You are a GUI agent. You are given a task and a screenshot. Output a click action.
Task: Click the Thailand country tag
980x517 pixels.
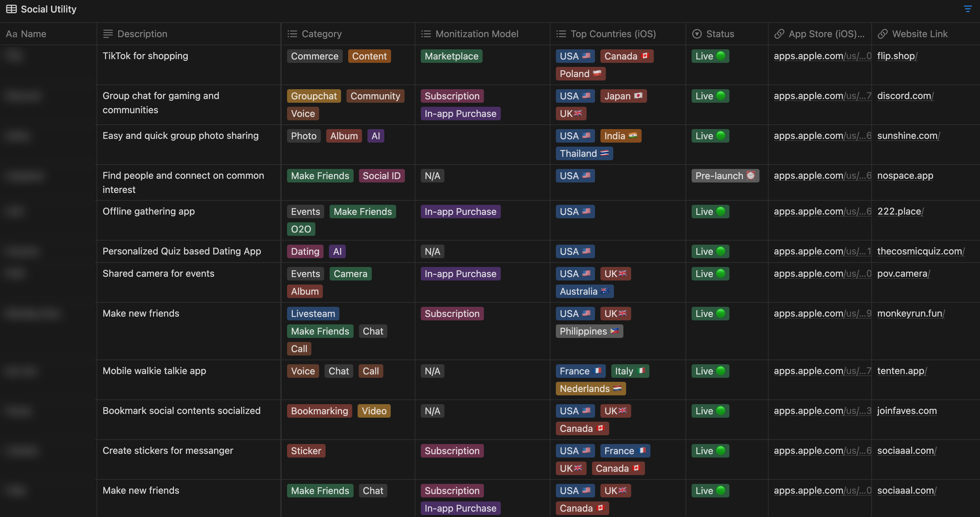[584, 153]
